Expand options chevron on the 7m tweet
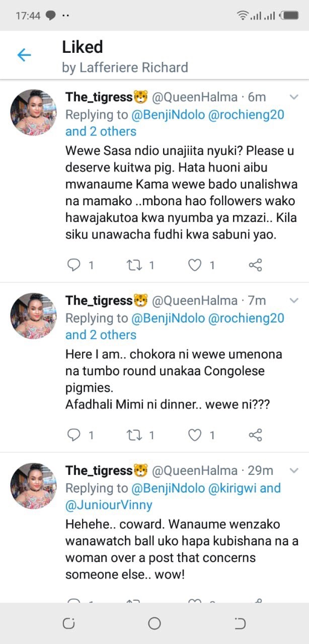 pos(293,300)
